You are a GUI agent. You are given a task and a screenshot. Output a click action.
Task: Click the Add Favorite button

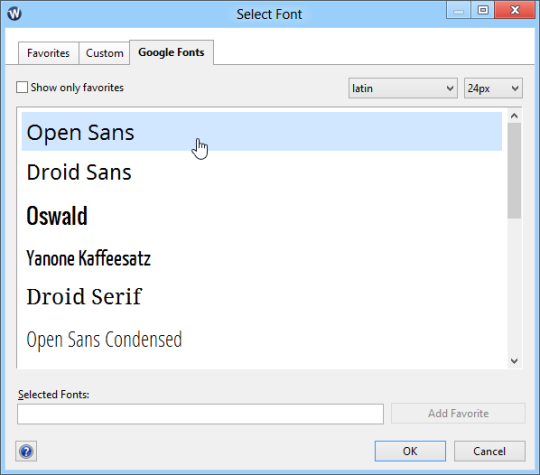(458, 413)
